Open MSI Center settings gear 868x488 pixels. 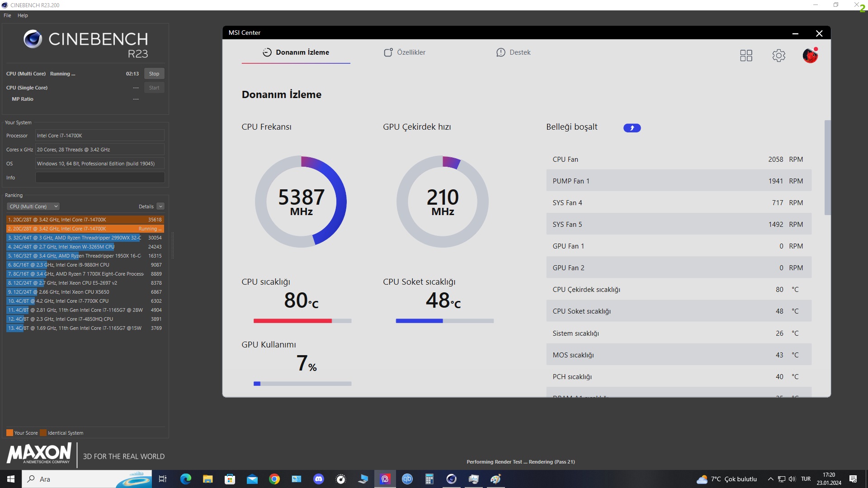[778, 56]
